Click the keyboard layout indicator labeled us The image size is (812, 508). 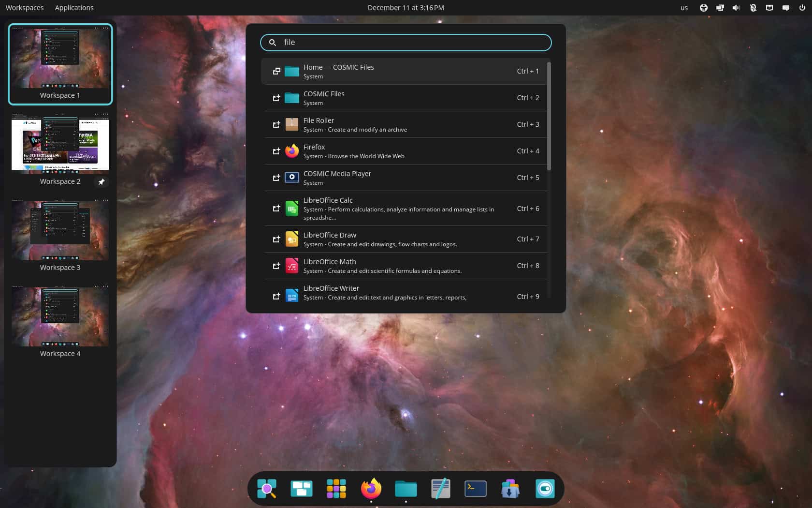tap(684, 7)
